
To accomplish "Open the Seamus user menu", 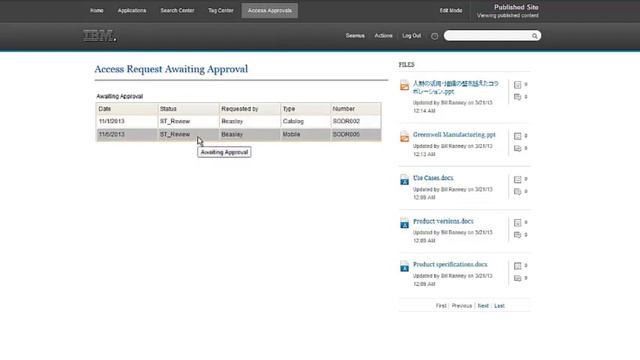I will pos(355,36).
